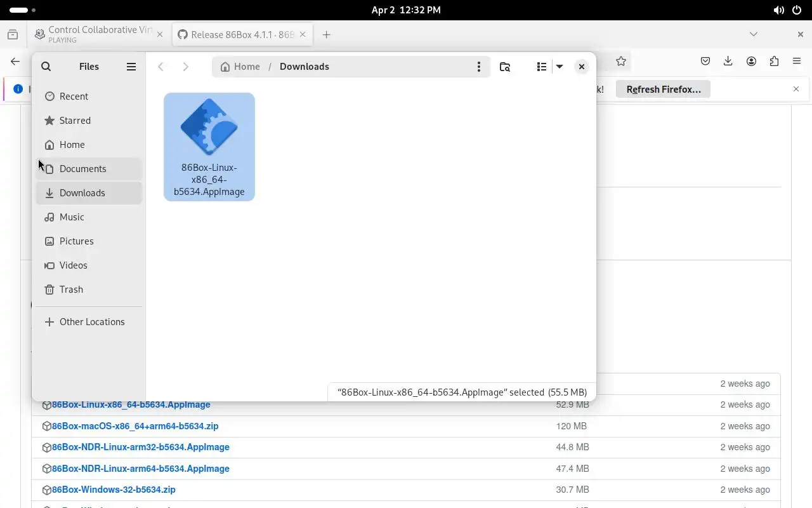Screen dimensions: 812x508
Task: Click the clock showing Apr 2 12:32 PM
Action: point(406,10)
